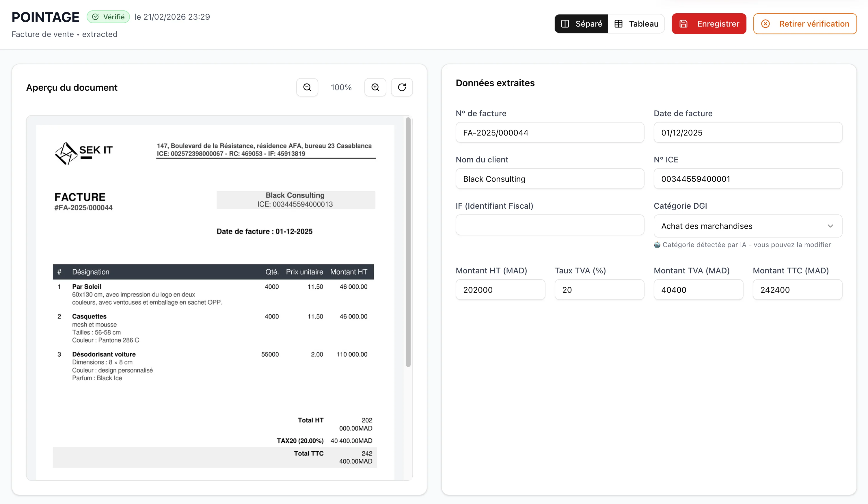Switch to Séparé split view
Screen dimensions: 868x504
pos(582,23)
